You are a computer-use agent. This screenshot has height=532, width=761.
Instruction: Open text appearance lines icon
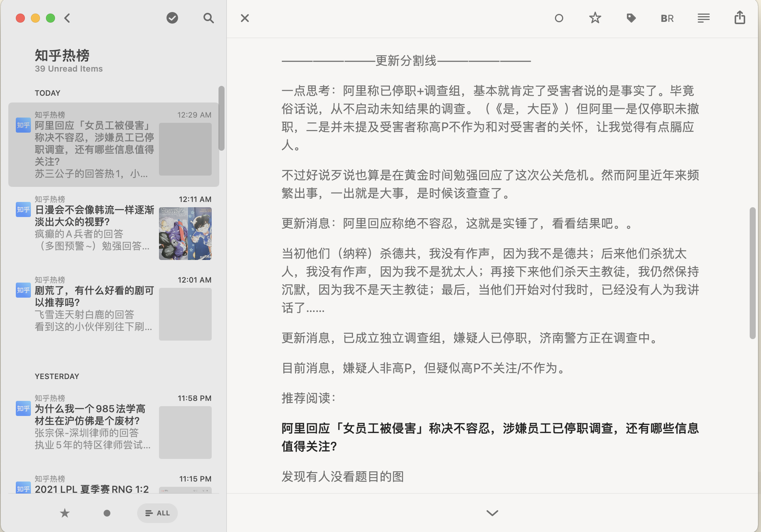coord(703,18)
